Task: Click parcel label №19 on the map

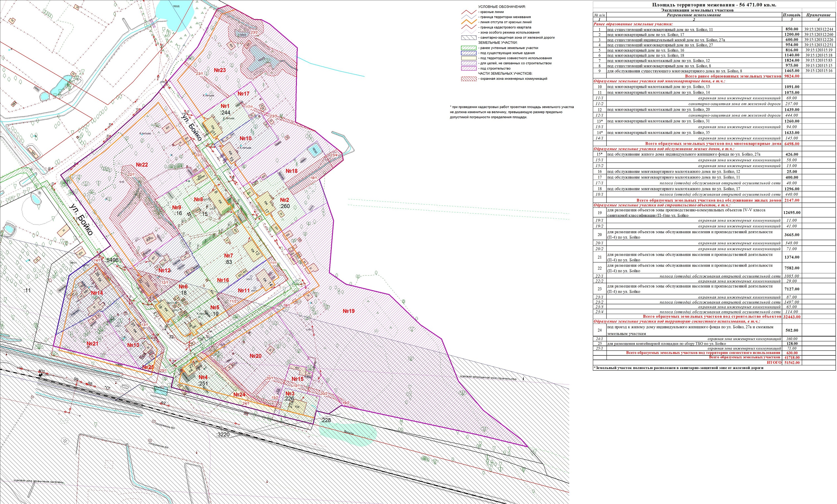Action: [348, 311]
